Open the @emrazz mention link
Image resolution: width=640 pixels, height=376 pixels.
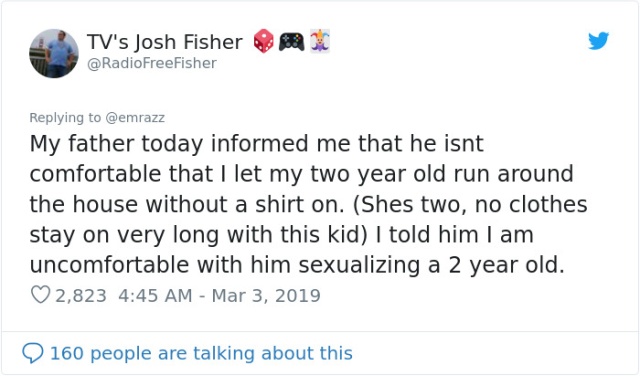(135, 118)
